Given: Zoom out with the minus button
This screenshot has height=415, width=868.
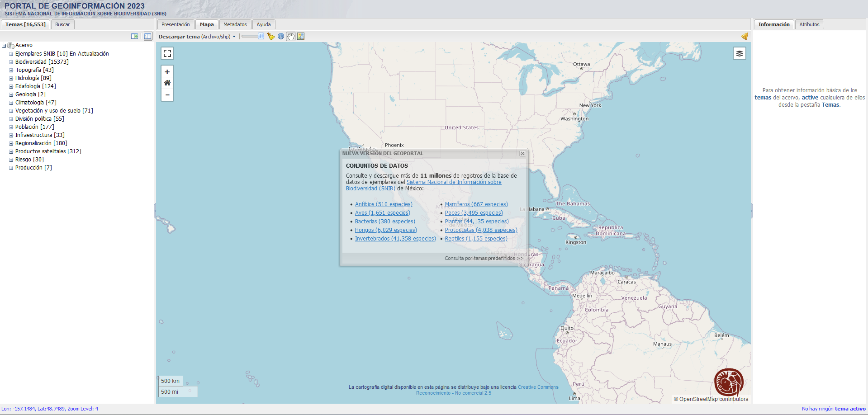Looking at the screenshot, I should tap(167, 95).
